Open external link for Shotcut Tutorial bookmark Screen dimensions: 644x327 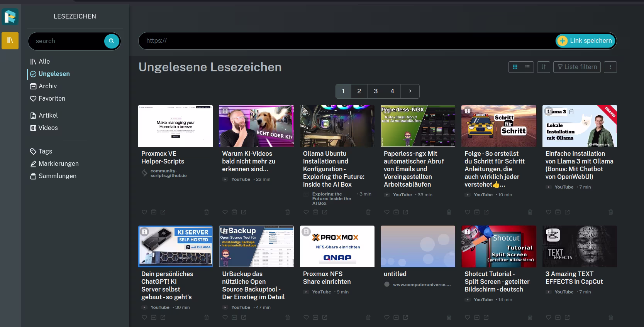click(486, 317)
